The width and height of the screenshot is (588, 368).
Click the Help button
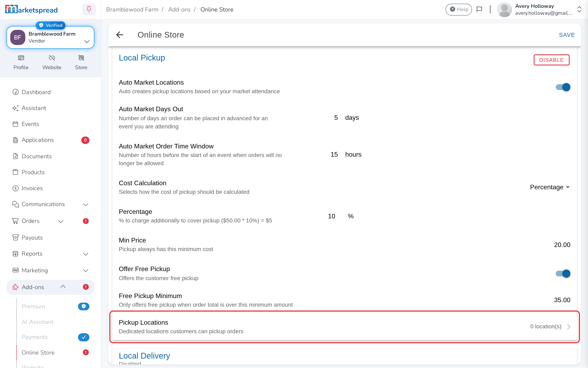[459, 9]
